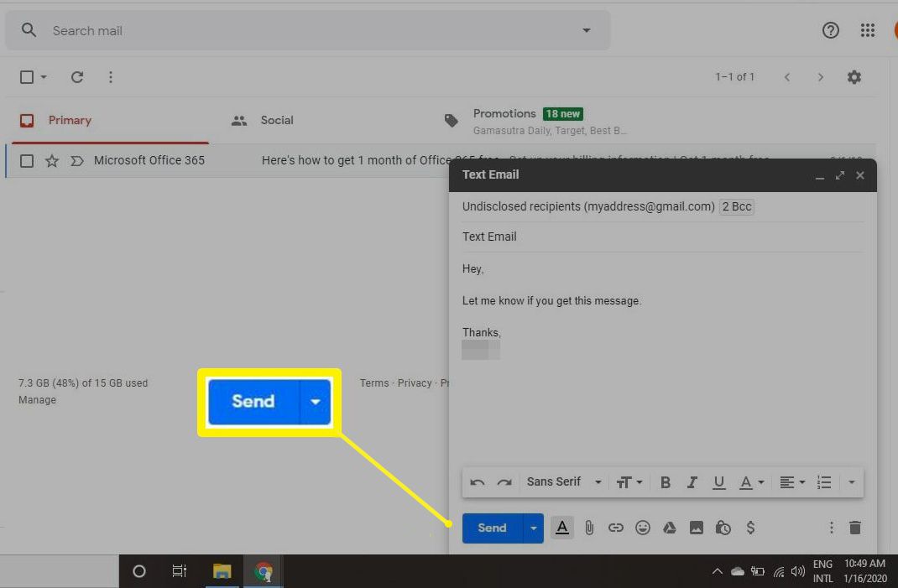The image size is (898, 588).
Task: Open the text color picker
Action: pos(751,482)
